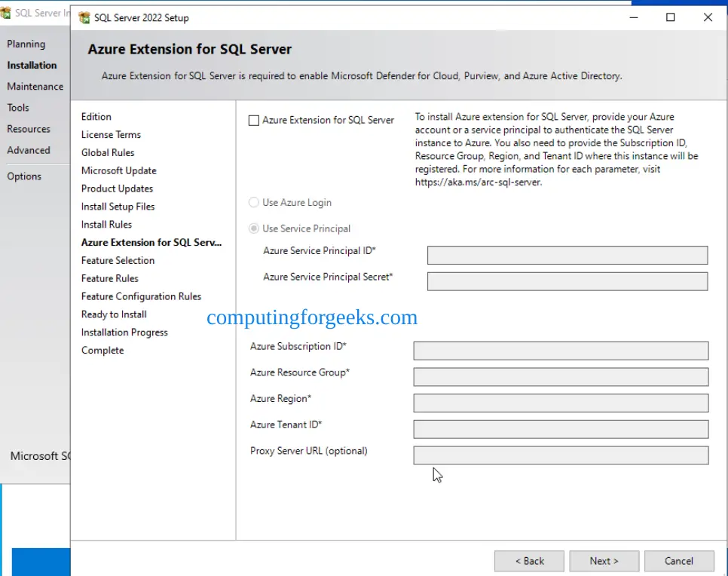
Task: Open Options in the Installation Center
Action: point(24,176)
